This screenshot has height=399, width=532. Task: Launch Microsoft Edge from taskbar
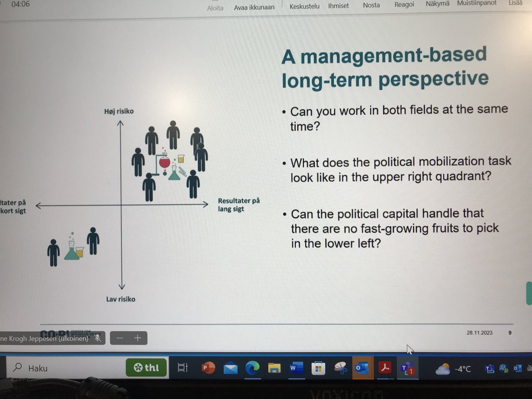pos(253,368)
